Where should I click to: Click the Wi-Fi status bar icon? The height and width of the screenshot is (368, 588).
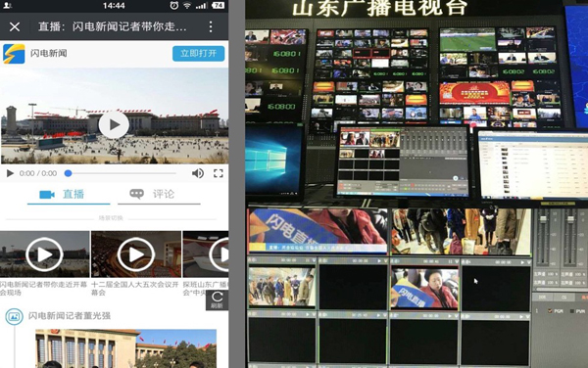[x=187, y=5]
